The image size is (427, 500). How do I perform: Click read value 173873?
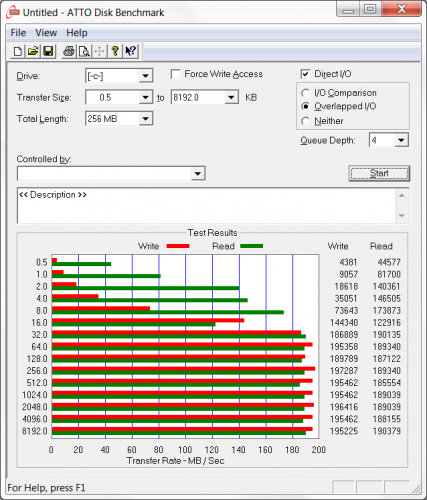coord(387,311)
